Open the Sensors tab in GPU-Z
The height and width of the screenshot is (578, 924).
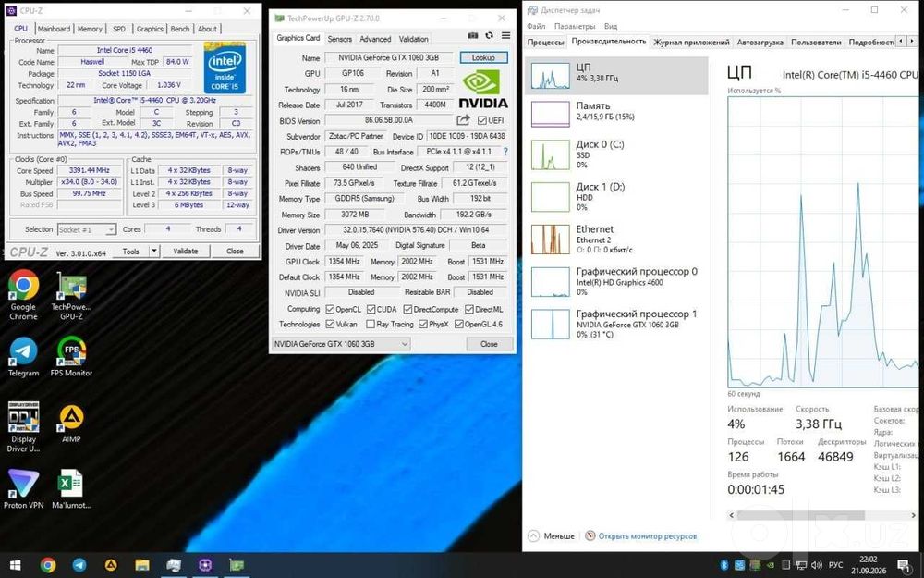click(339, 39)
